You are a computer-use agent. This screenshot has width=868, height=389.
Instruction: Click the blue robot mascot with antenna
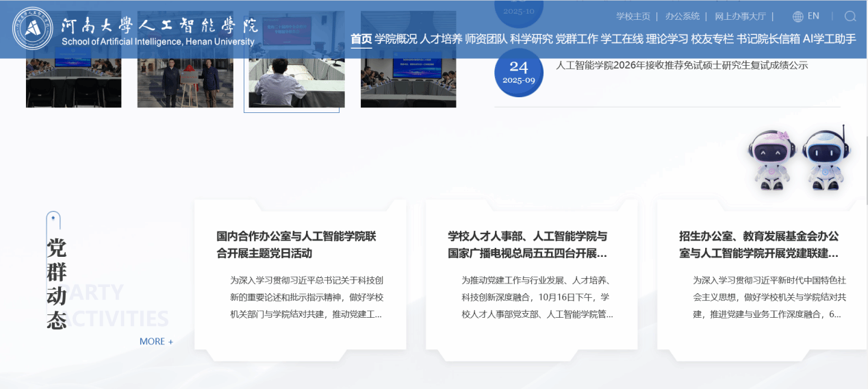(x=826, y=159)
